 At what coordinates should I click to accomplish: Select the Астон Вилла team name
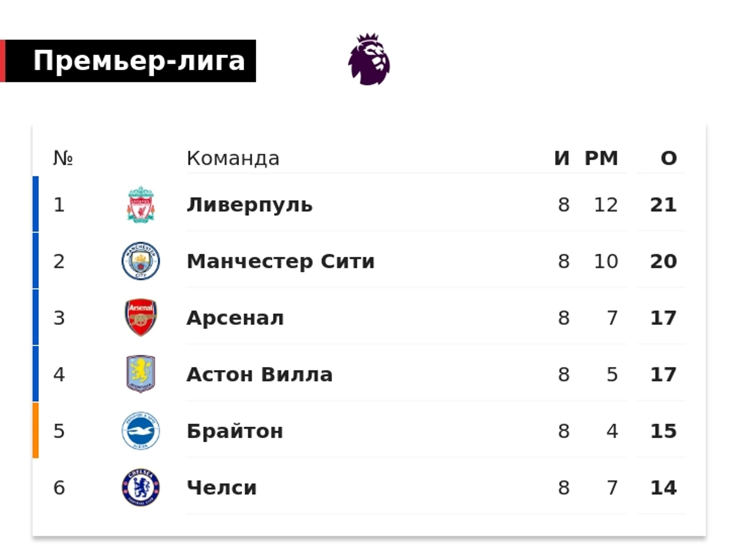pos(259,375)
